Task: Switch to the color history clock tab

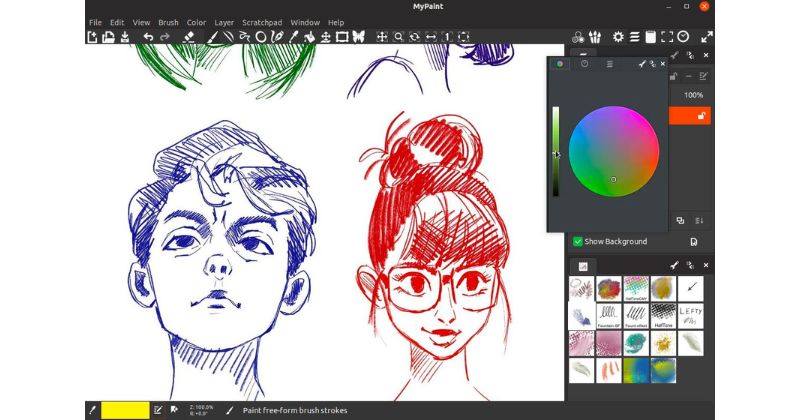Action: [x=585, y=64]
